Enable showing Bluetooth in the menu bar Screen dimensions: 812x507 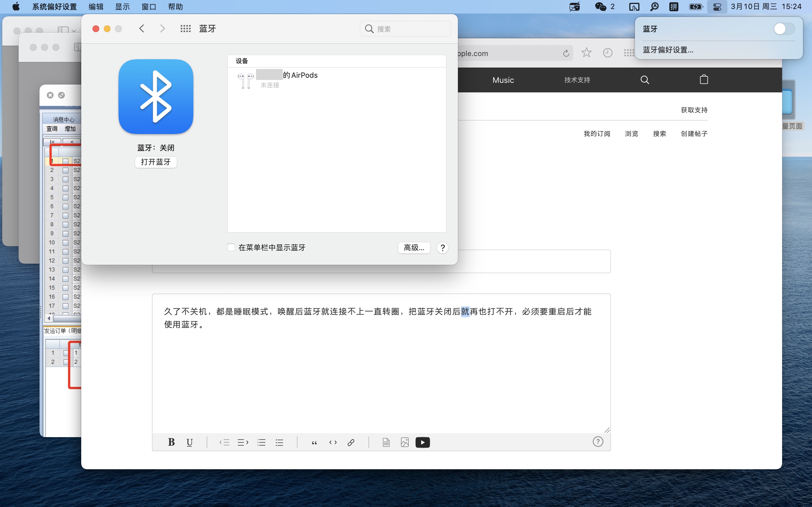(x=231, y=248)
